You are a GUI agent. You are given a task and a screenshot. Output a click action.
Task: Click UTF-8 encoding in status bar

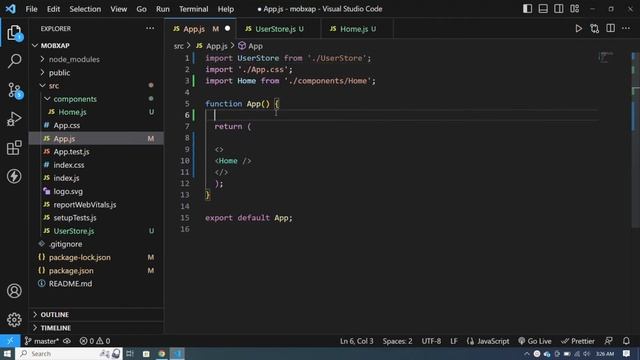[x=431, y=341]
